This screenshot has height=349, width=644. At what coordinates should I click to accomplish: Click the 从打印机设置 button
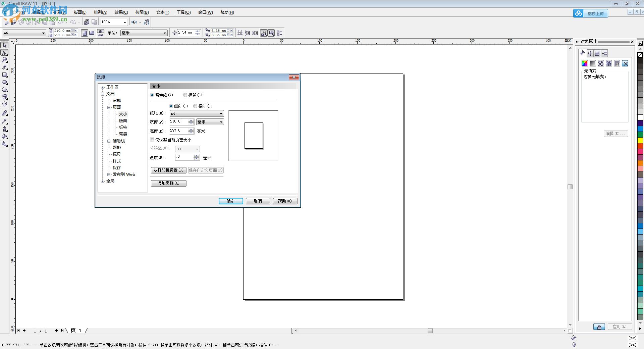(168, 170)
